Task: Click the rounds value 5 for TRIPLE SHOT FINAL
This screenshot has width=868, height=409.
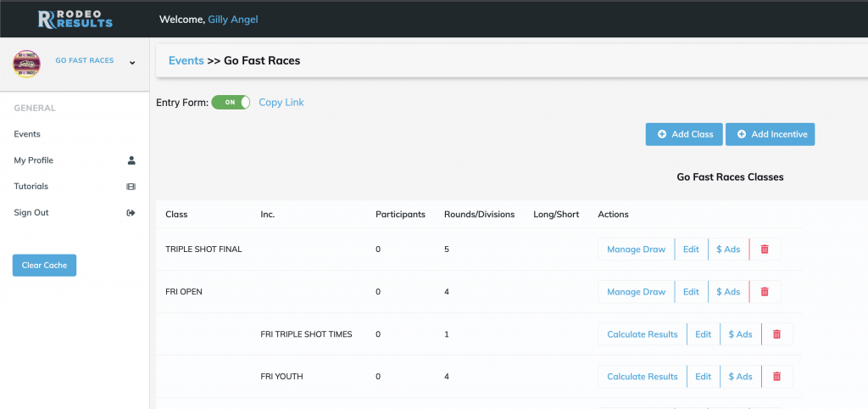Action: (x=446, y=249)
